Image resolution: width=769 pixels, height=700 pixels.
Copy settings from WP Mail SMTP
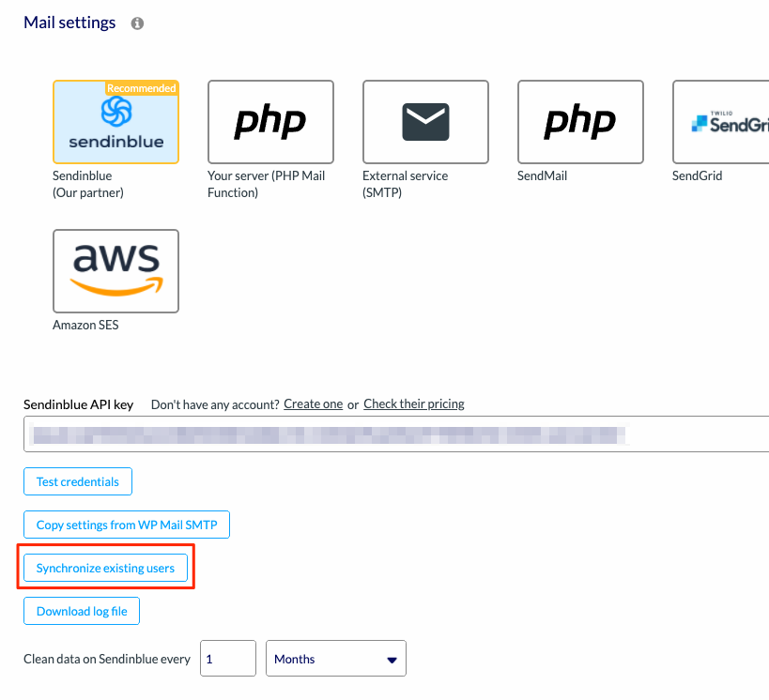pos(127,525)
